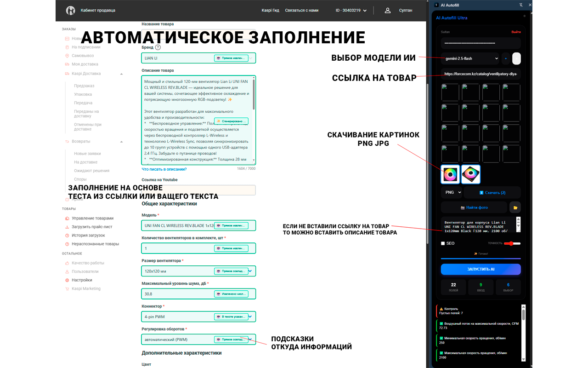This screenshot has width=588, height=368.
Task: Unpin the AI Autofill panel via pin icon
Action: point(520,5)
